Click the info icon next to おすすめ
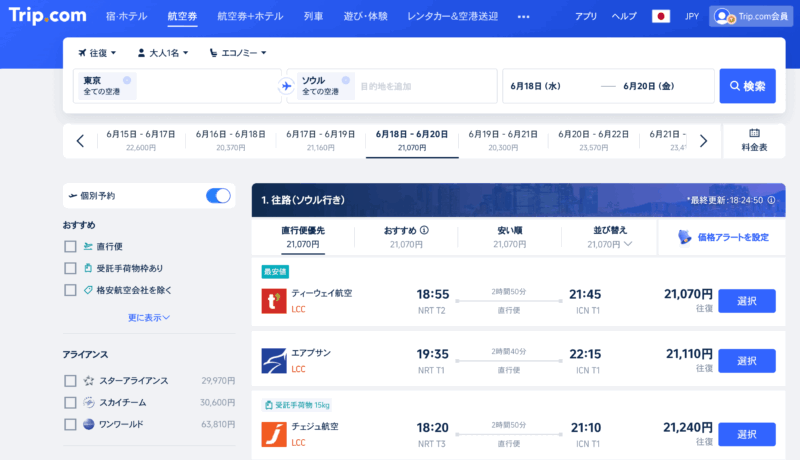 click(x=424, y=231)
